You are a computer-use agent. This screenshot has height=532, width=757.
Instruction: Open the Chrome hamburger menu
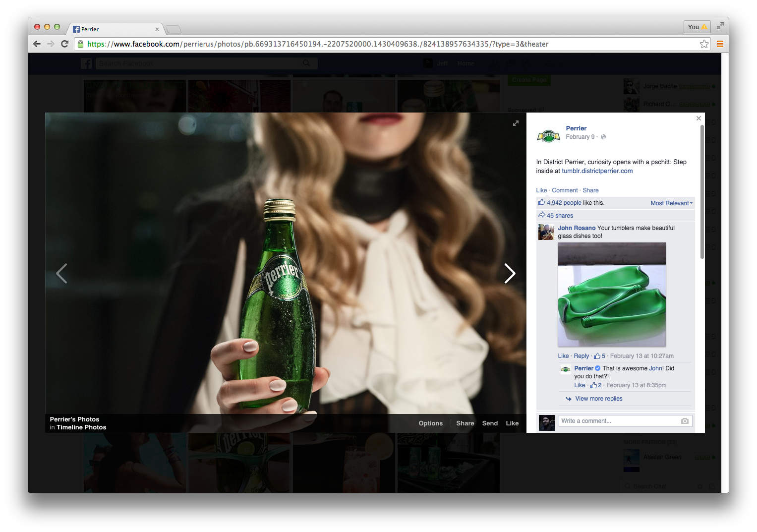click(x=720, y=44)
